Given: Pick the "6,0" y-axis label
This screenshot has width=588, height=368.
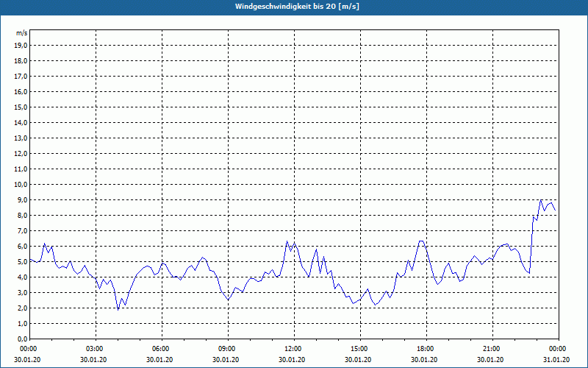Looking at the screenshot, I should tap(22, 247).
